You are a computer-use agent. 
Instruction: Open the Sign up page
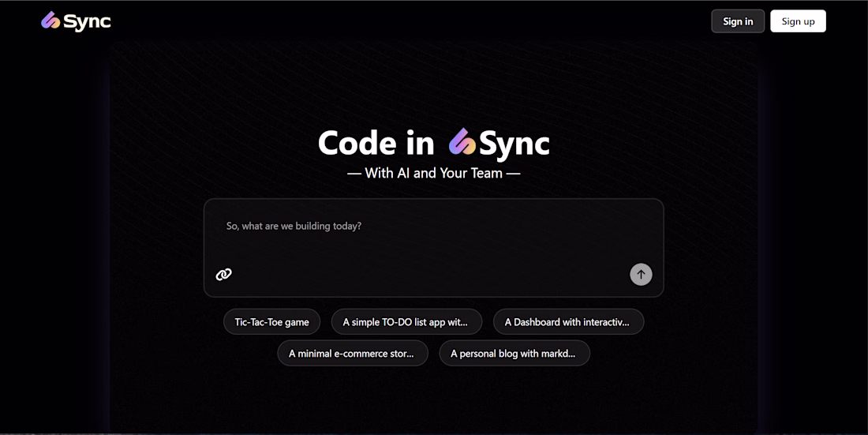[798, 21]
